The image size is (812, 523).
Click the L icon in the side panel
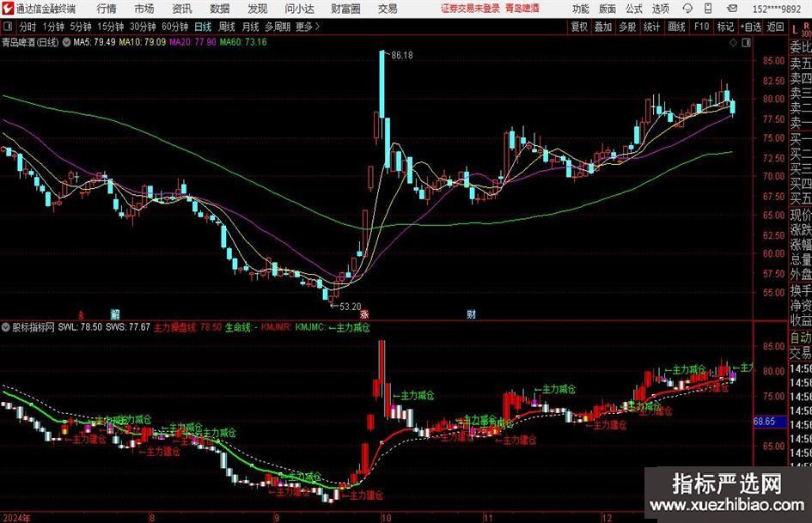pos(795,30)
